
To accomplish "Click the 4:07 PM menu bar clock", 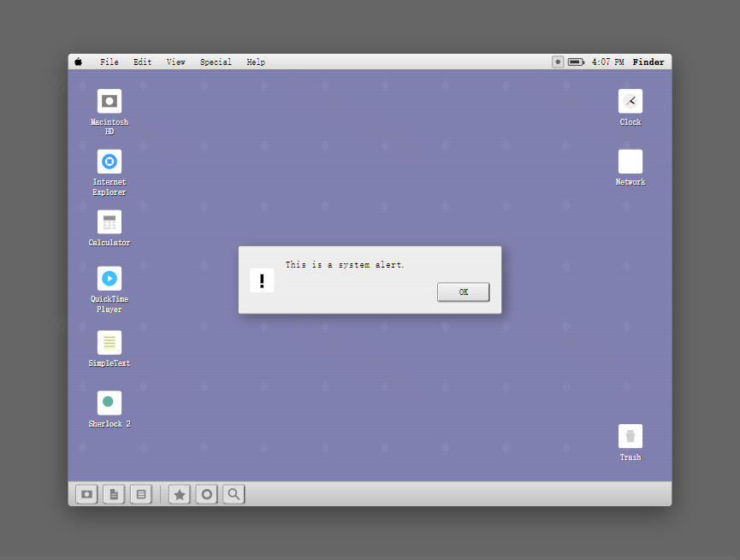I will pyautogui.click(x=607, y=62).
